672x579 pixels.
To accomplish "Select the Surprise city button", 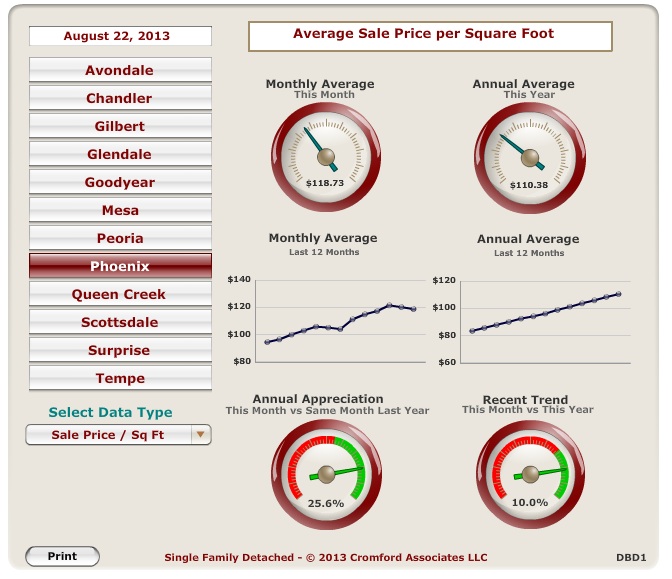I will point(120,350).
